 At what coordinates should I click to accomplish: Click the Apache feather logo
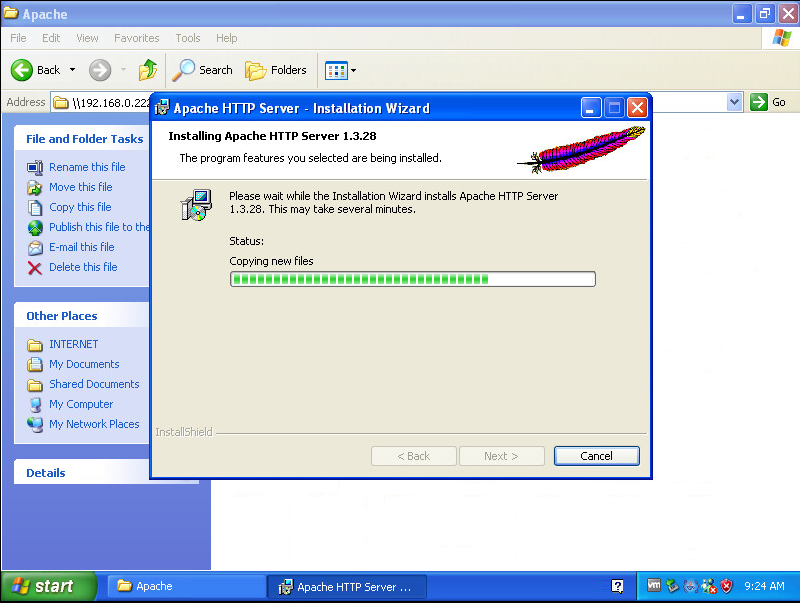click(581, 149)
